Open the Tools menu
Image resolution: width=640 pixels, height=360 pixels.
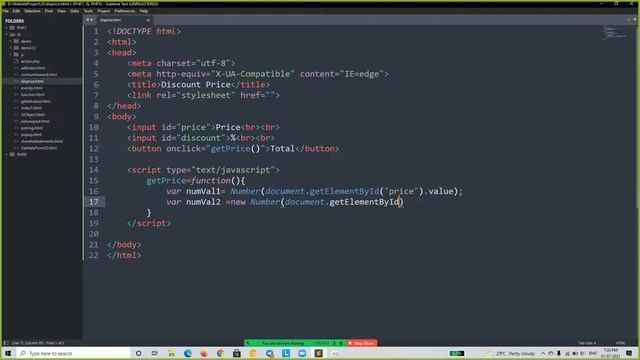88,11
